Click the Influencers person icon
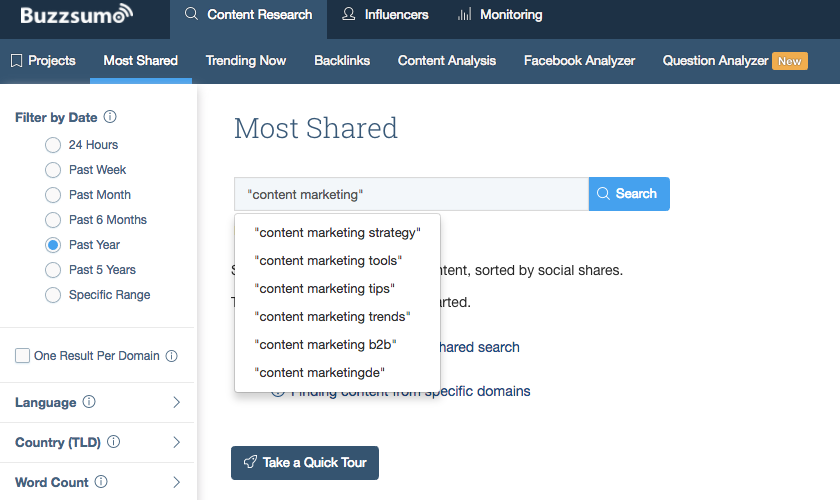Viewport: 840px width, 500px height. point(349,15)
